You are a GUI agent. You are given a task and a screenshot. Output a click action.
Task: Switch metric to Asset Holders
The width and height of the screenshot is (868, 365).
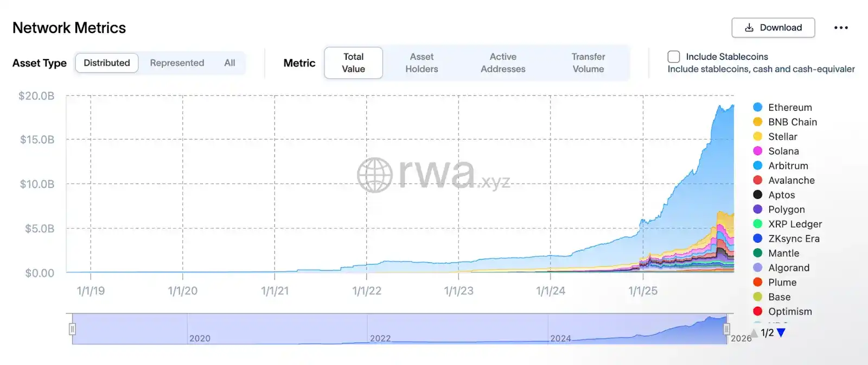click(x=422, y=63)
